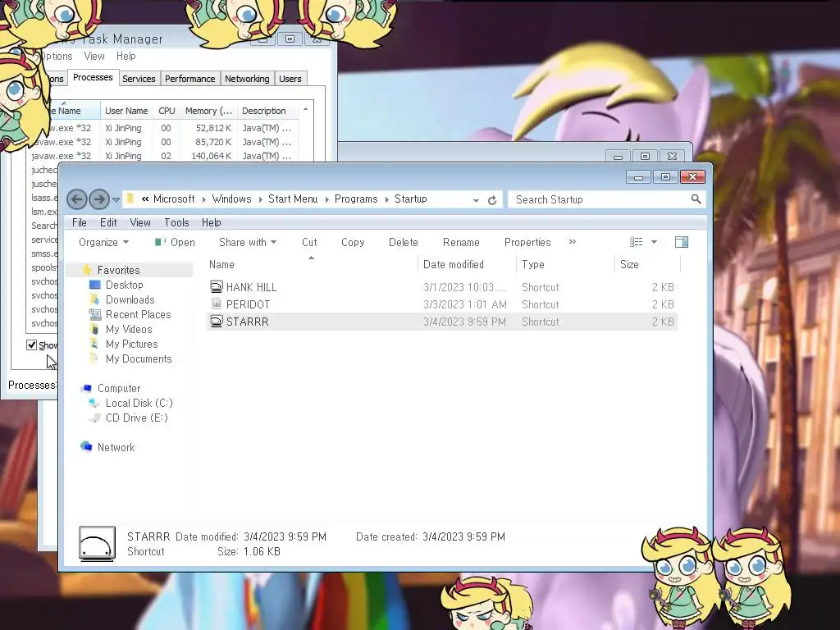840x630 pixels.
Task: Click the Computer icon in navigation pane
Action: click(85, 388)
